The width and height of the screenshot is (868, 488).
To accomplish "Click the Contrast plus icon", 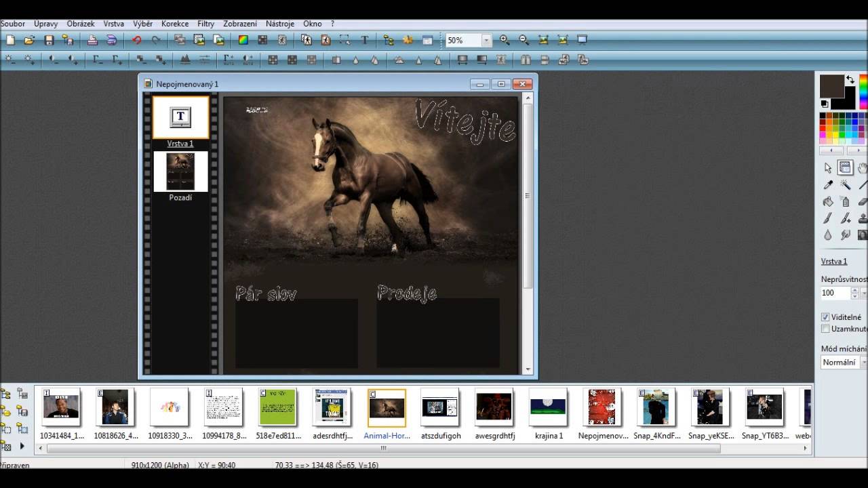I will (73, 60).
